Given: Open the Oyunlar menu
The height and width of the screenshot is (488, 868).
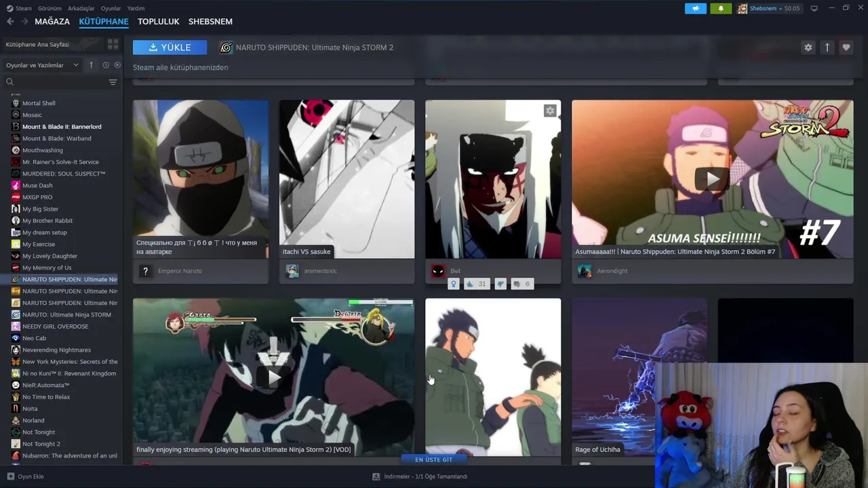Looking at the screenshot, I should [111, 8].
